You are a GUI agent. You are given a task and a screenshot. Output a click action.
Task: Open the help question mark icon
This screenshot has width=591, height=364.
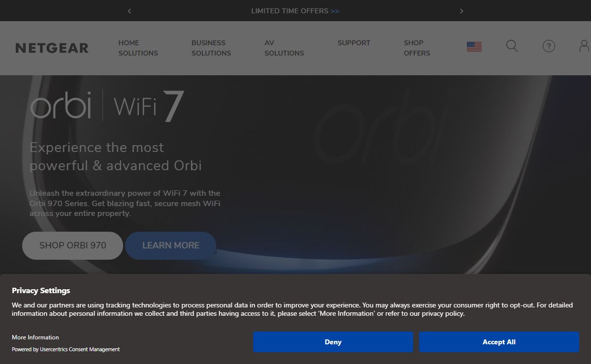tap(549, 46)
